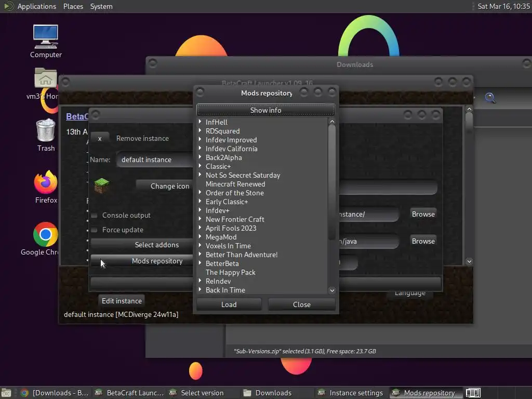
Task: Select Back In Time in mods list
Action: (225, 290)
